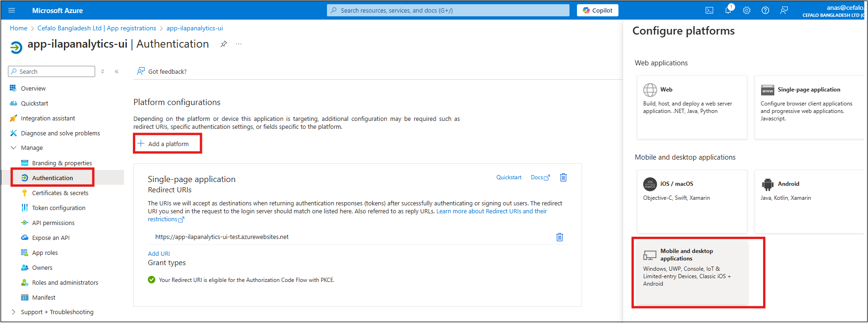
Task: Choose Mobile and desktop applications card
Action: click(x=692, y=273)
